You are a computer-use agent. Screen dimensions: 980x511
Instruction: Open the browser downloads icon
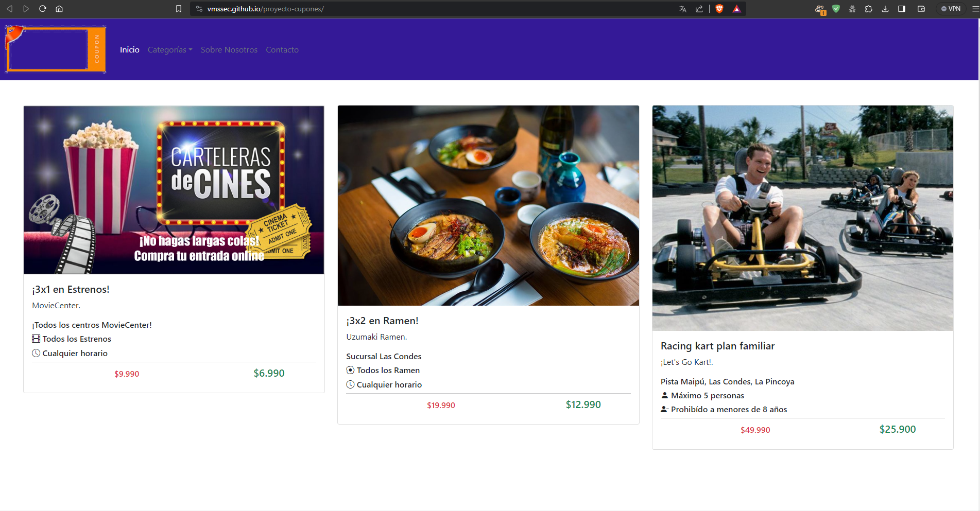pyautogui.click(x=886, y=9)
